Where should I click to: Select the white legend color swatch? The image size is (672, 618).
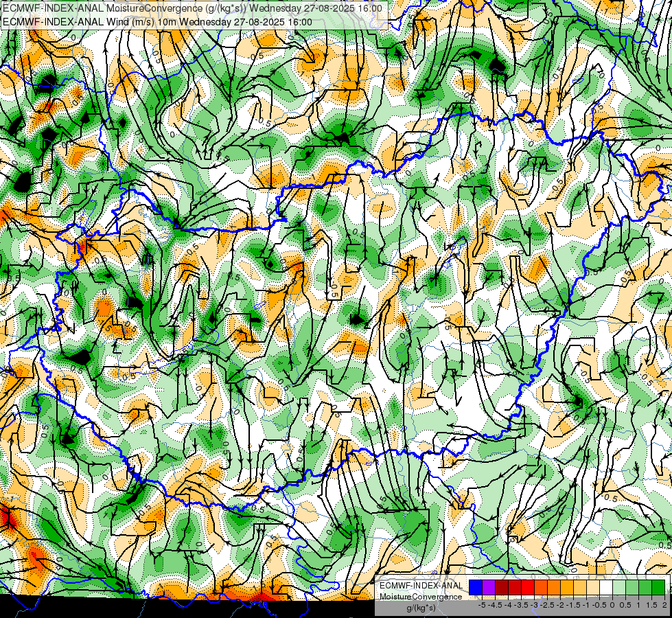pos(606,587)
